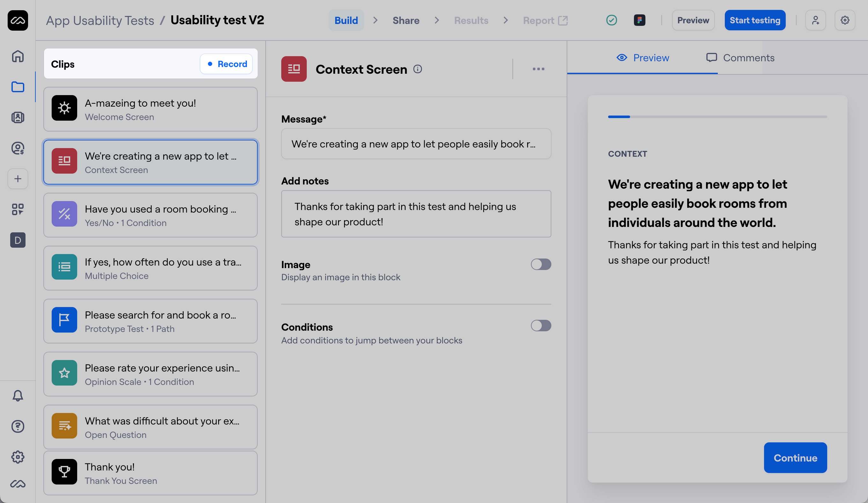Click info icon beside Context Screen
Image resolution: width=868 pixels, height=503 pixels.
[417, 69]
